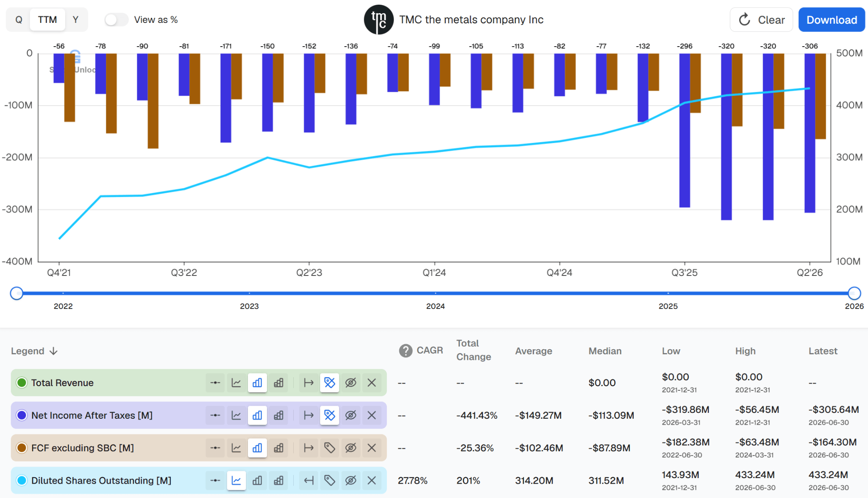The height and width of the screenshot is (498, 868).
Task: Toggle the View as % switch
Action: pyautogui.click(x=116, y=19)
